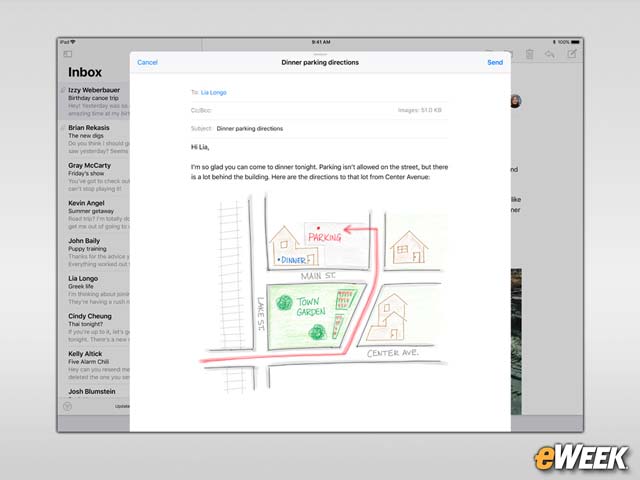
Task: Tap the Inbox heading
Action: coord(85,72)
